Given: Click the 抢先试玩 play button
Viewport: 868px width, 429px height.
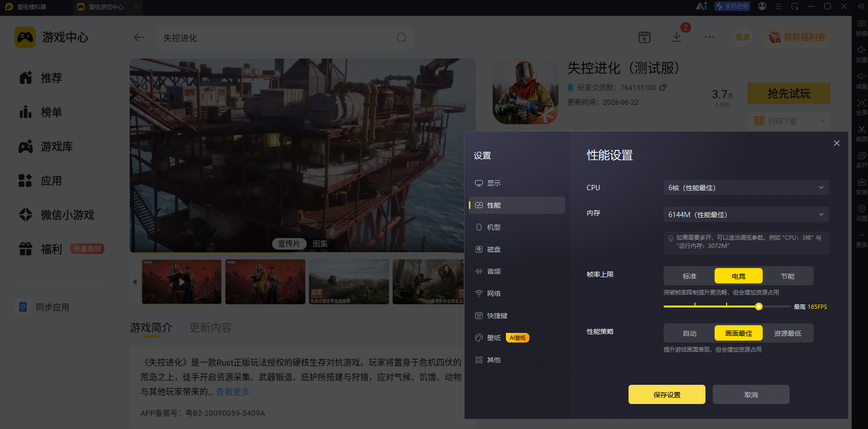Looking at the screenshot, I should [x=789, y=93].
